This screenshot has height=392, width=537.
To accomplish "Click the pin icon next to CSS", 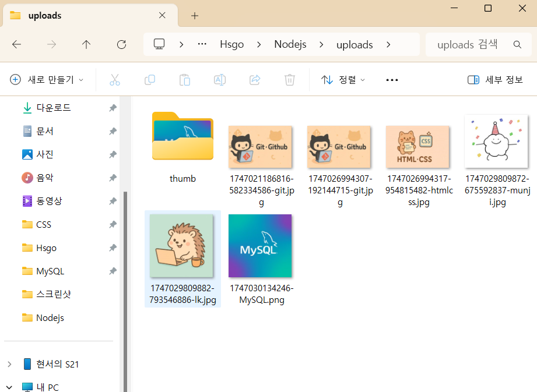I will tap(113, 224).
